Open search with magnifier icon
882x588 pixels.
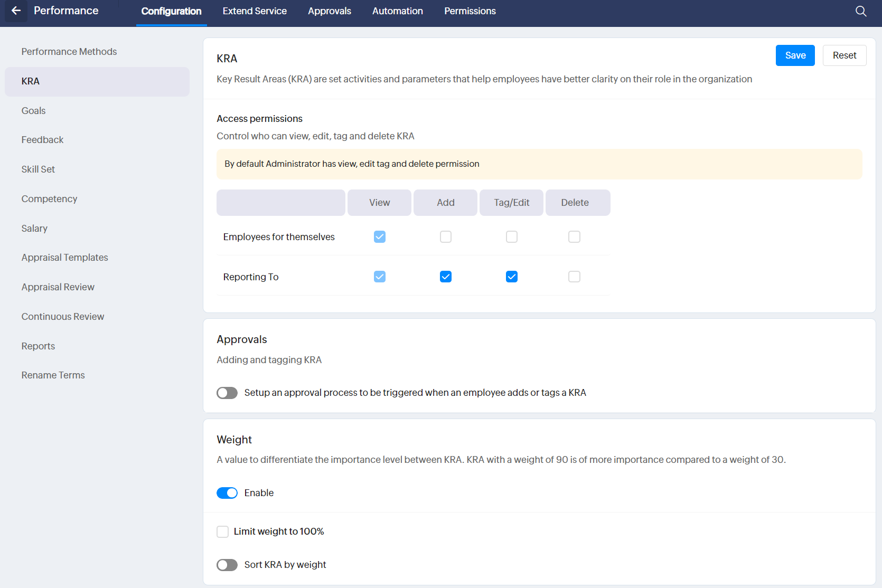coord(861,11)
